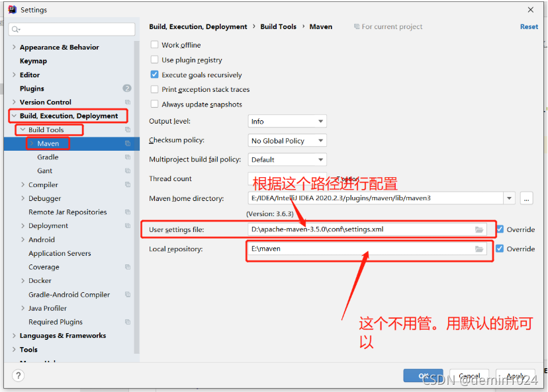The width and height of the screenshot is (548, 392).
Task: Collapse the Build Tools node
Action: coord(23,130)
